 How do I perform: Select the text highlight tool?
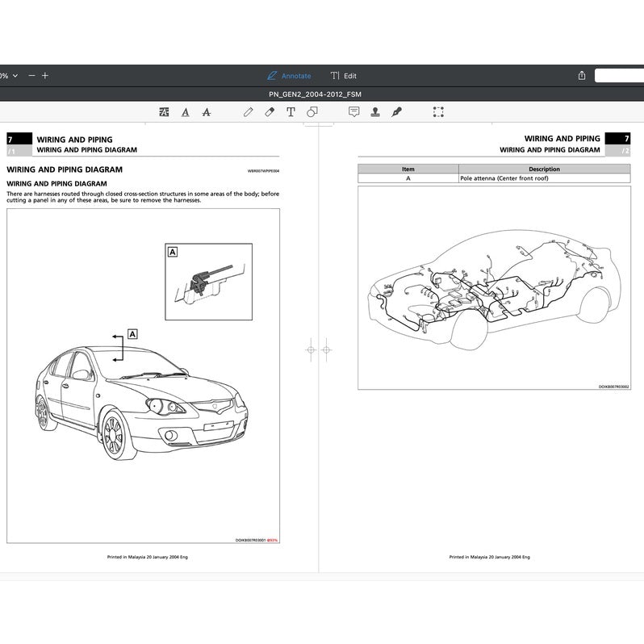coord(165,112)
